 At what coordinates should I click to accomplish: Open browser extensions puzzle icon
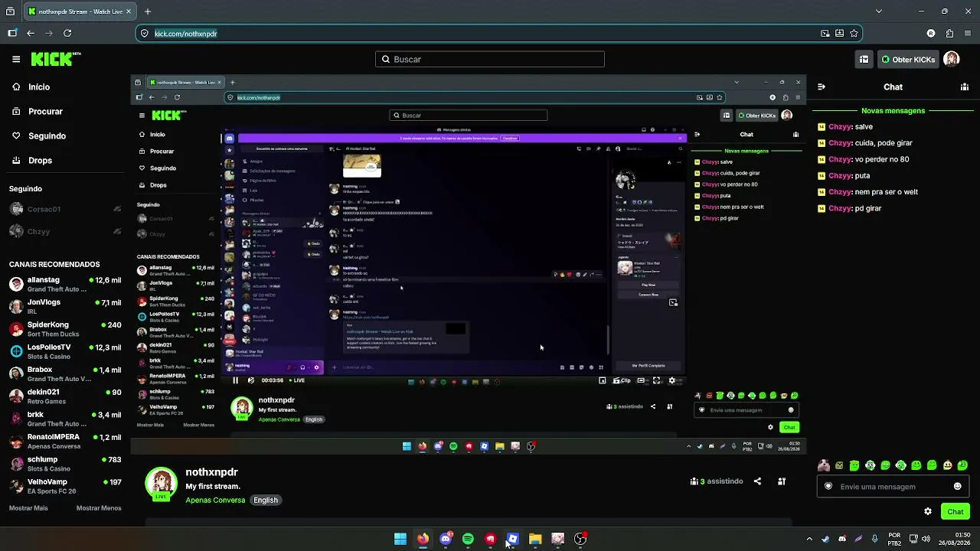[x=949, y=34]
